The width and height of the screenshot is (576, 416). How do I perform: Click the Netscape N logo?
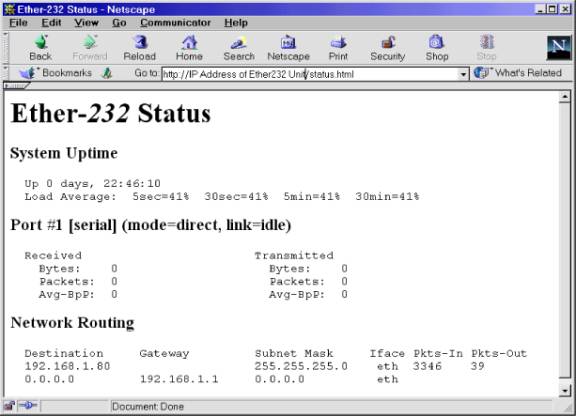(x=558, y=48)
